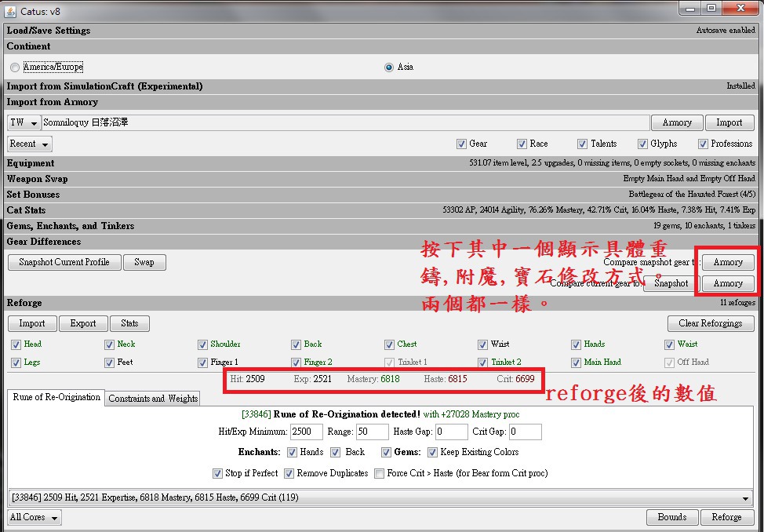Viewport: 764px width, 532px height.
Task: Select the Asia continent radio button
Action: pyautogui.click(x=389, y=67)
